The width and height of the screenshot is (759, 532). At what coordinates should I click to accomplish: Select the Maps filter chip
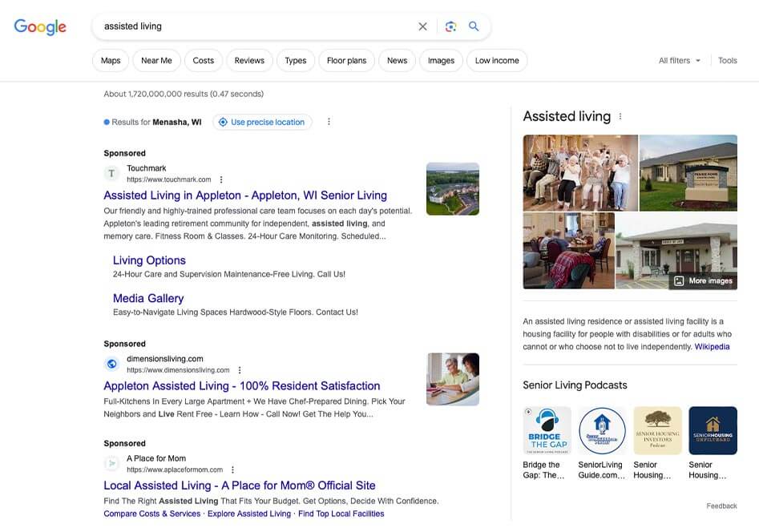[x=111, y=61]
